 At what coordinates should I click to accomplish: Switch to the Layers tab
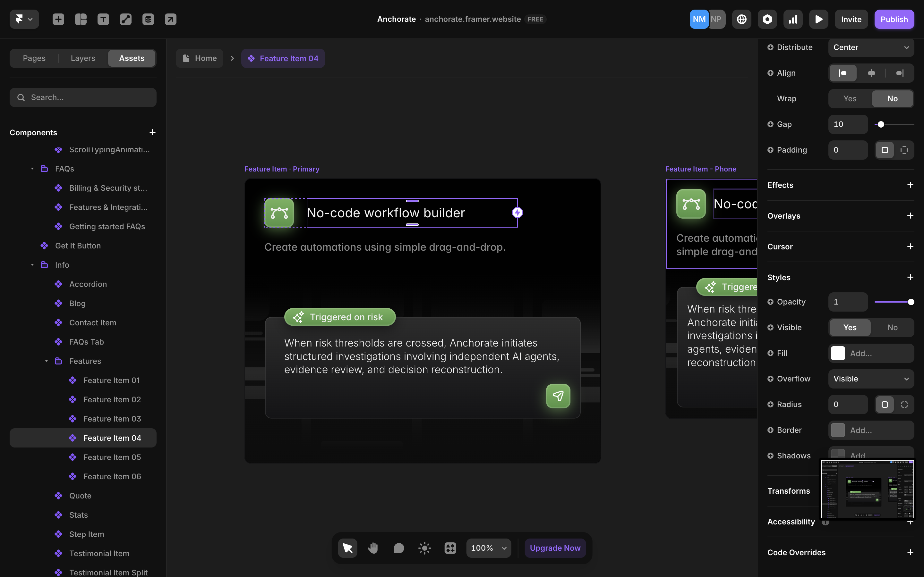point(82,58)
